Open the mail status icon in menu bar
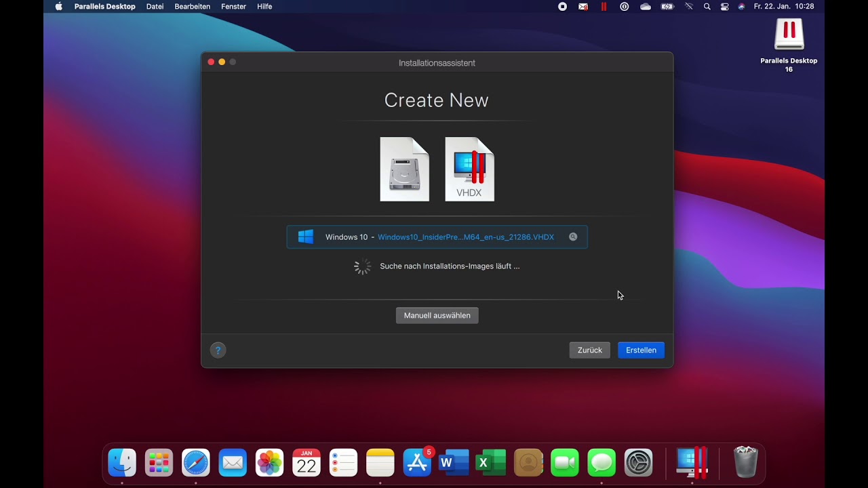The image size is (868, 488). (x=583, y=7)
